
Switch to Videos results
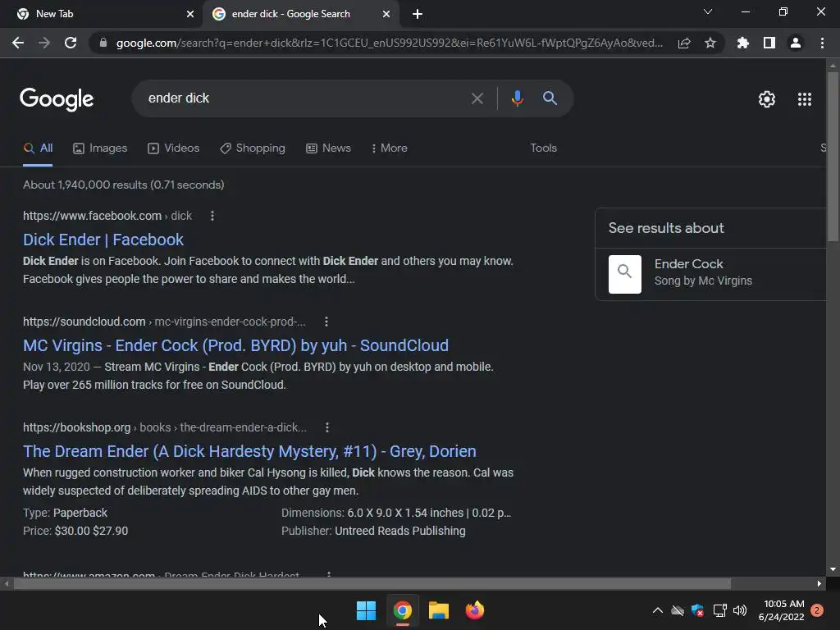coord(174,148)
